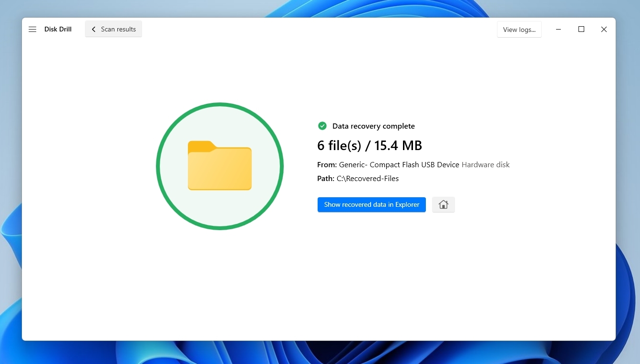Click the Data recovery complete status text

373,126
